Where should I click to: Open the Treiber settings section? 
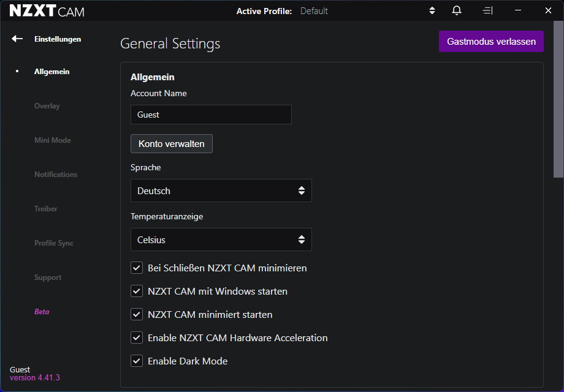(x=46, y=209)
